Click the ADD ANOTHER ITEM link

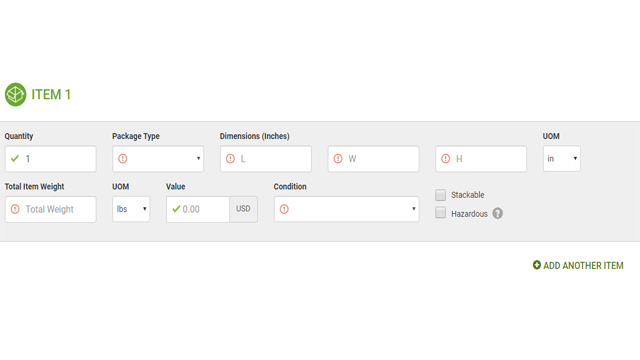[578, 265]
